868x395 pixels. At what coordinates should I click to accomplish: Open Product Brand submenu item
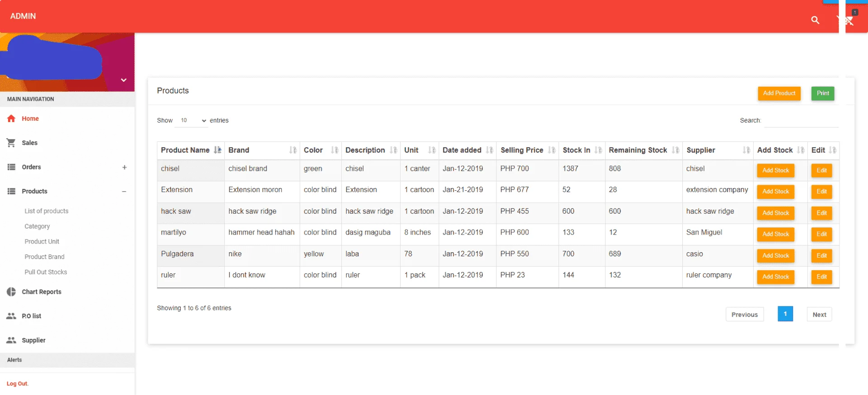[44, 257]
